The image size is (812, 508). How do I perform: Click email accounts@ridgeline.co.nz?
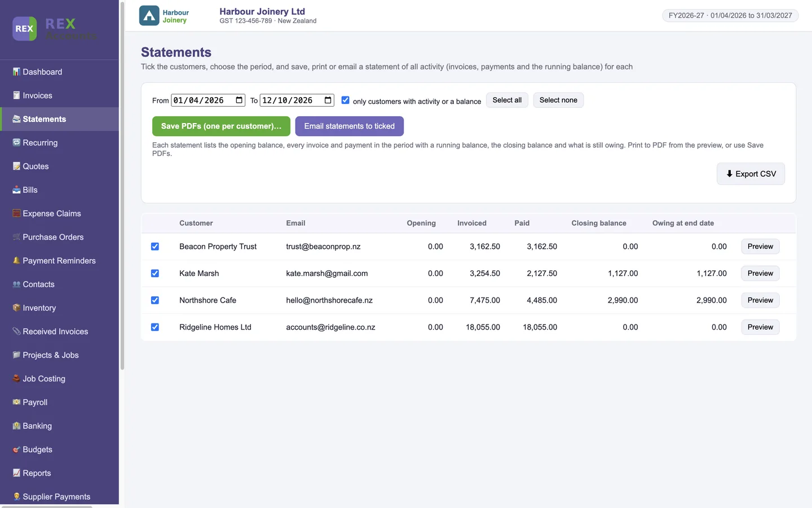330,327
